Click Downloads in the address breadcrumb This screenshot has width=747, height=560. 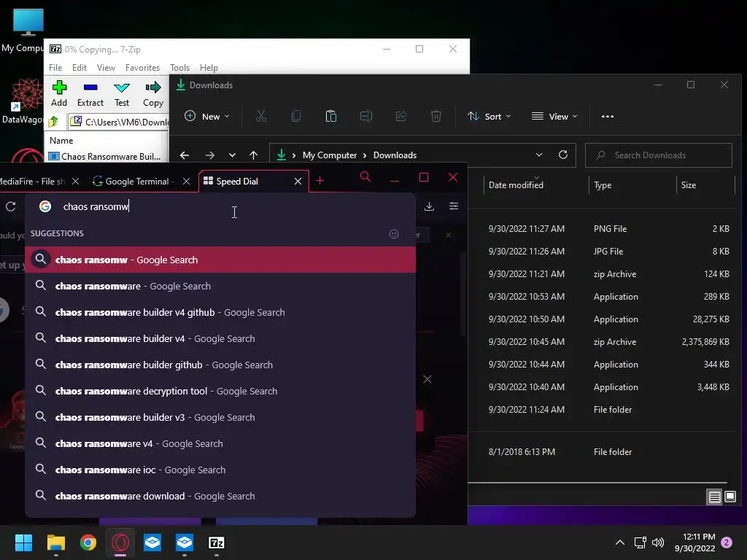(395, 155)
